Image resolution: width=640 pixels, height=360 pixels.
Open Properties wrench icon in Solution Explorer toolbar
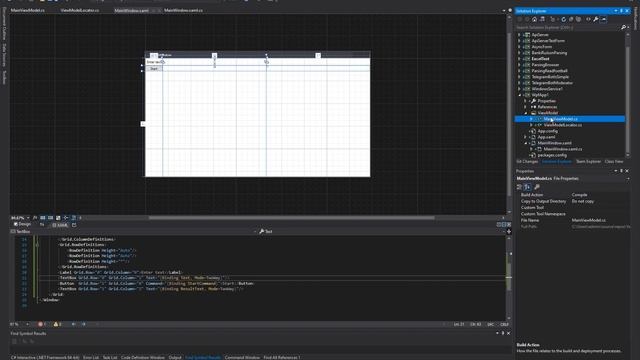pos(596,19)
